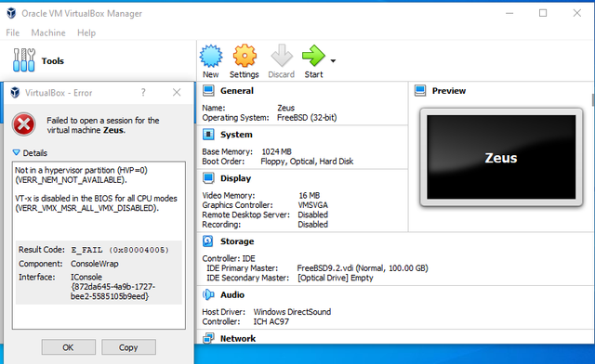Click Boot Order Floppy, Optical, Hard Disk
This screenshot has width=595, height=364.
[x=307, y=162]
